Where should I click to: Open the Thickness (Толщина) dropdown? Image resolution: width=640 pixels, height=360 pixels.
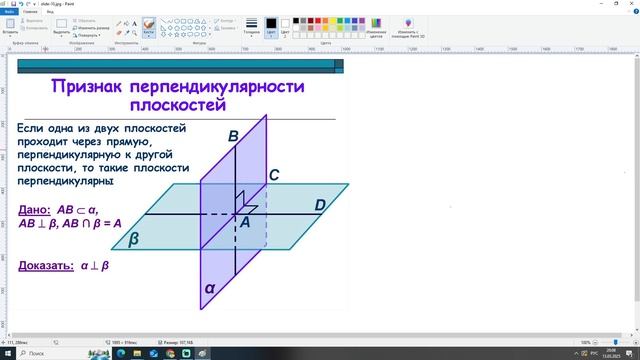[x=251, y=28]
